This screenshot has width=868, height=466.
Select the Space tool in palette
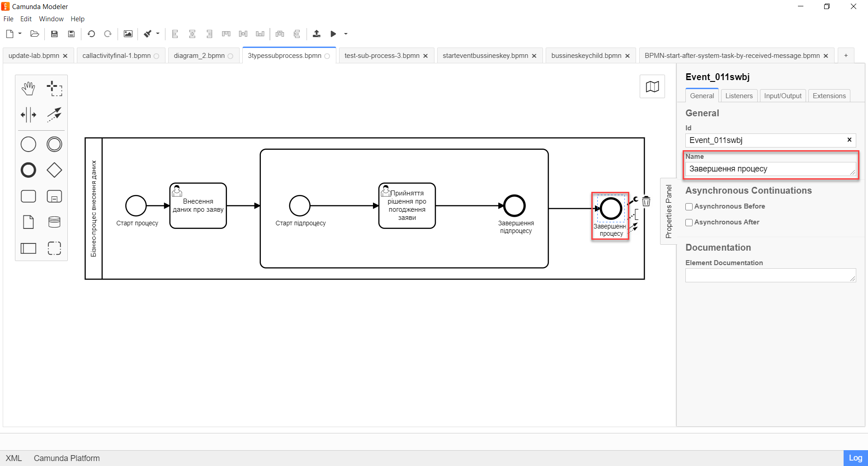[x=28, y=115]
